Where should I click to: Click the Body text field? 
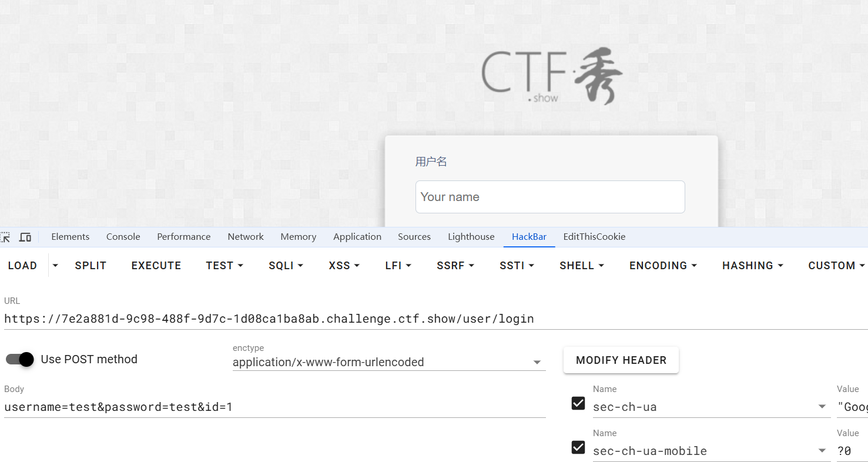click(274, 407)
